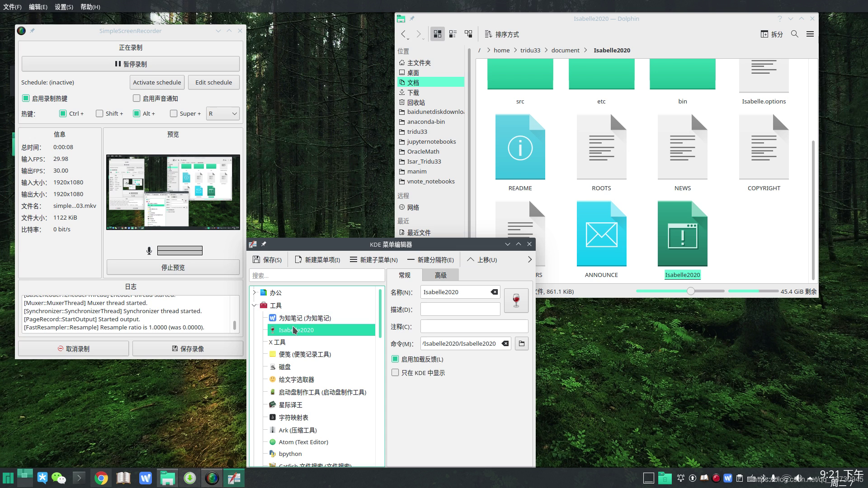Check the 只在 KDE 中显示 option
Screen dimensions: 868x488
point(395,373)
